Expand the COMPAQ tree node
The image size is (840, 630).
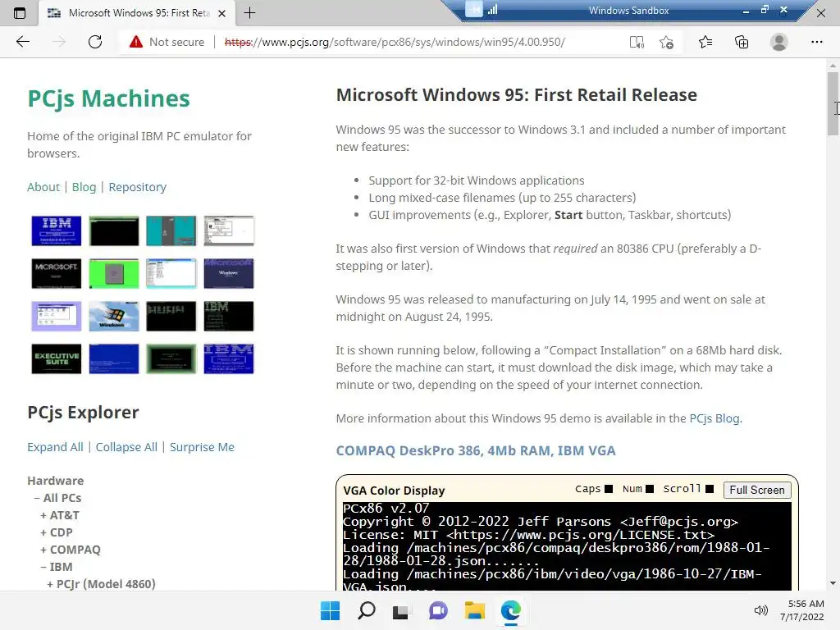click(71, 550)
